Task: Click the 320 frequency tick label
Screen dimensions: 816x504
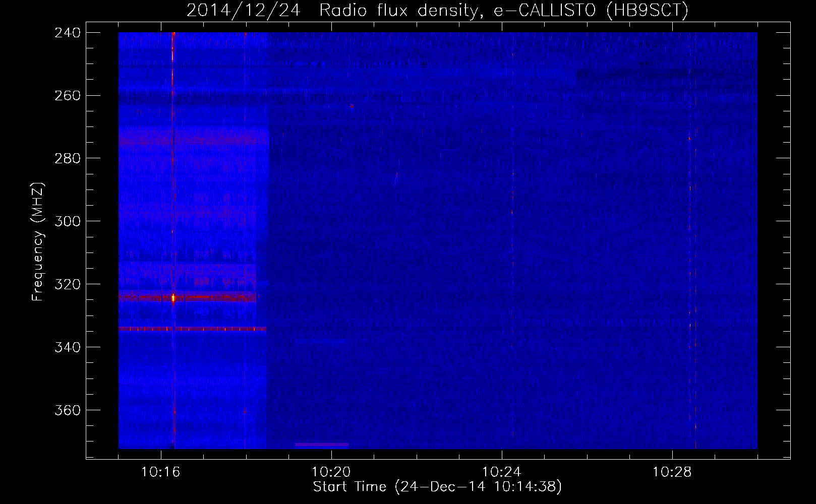Action: point(67,285)
